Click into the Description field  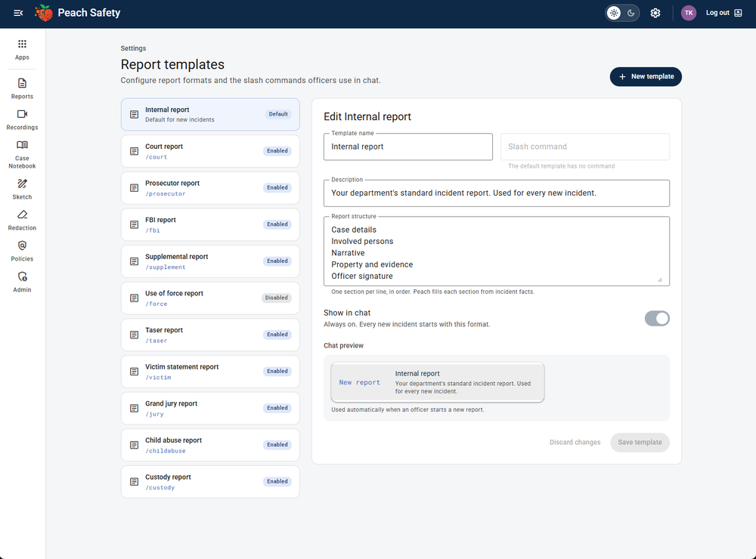[x=497, y=193]
